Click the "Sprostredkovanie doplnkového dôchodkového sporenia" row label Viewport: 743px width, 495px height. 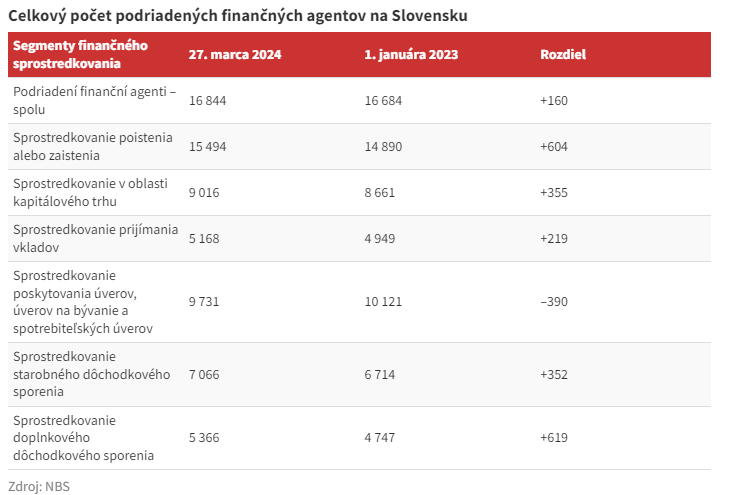tap(83, 437)
